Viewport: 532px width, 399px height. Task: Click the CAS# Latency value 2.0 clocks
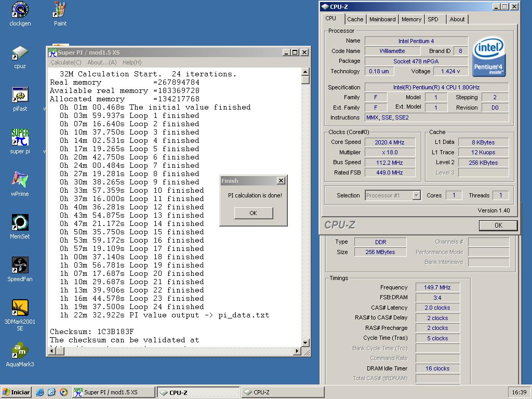(437, 308)
